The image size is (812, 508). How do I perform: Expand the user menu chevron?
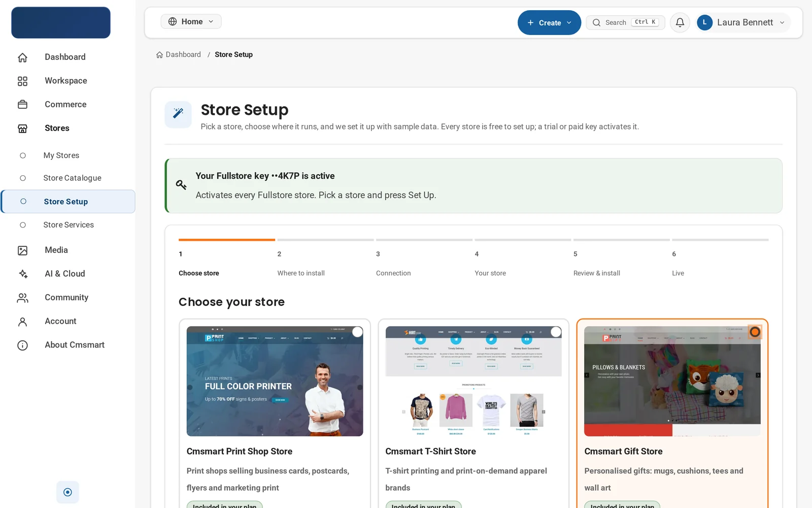click(x=782, y=22)
